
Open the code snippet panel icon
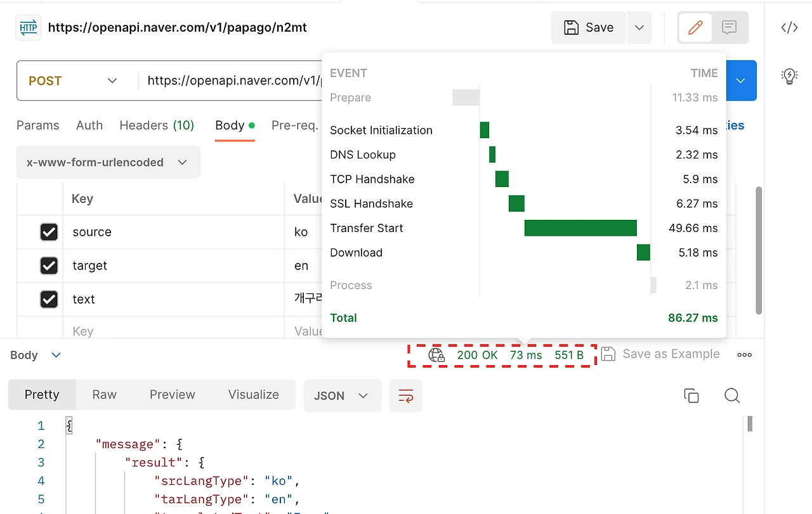pos(789,27)
